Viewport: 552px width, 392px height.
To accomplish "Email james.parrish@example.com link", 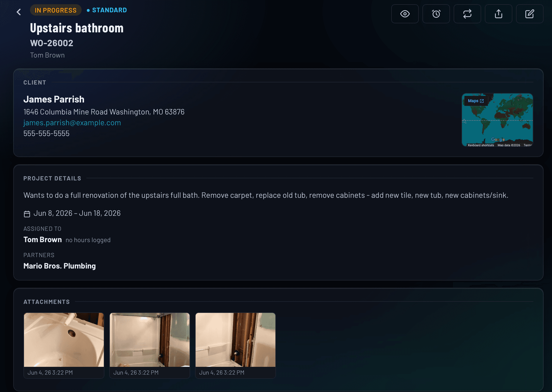I will pyautogui.click(x=72, y=123).
